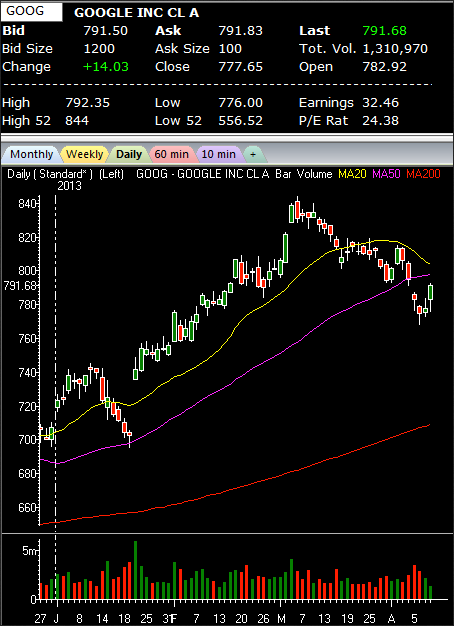Click the Bid value 791.50
This screenshot has height=626, width=454.
click(105, 31)
